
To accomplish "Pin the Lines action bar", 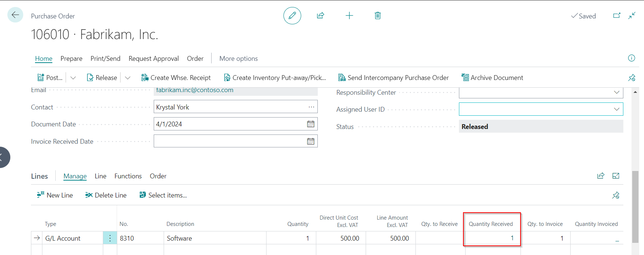I will [x=616, y=195].
